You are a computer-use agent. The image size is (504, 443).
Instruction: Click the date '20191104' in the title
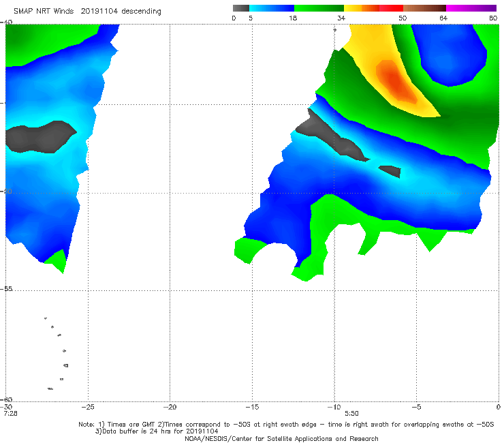point(99,11)
